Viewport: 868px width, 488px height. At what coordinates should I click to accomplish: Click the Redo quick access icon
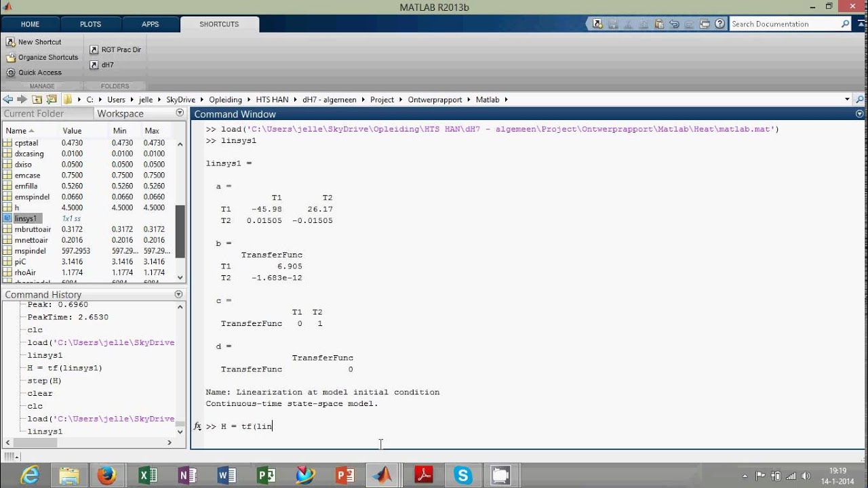[689, 24]
